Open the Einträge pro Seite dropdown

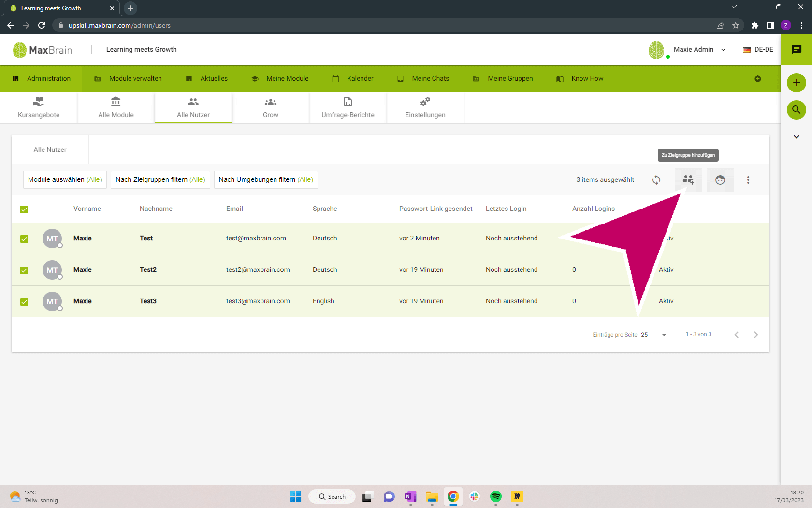coord(654,335)
